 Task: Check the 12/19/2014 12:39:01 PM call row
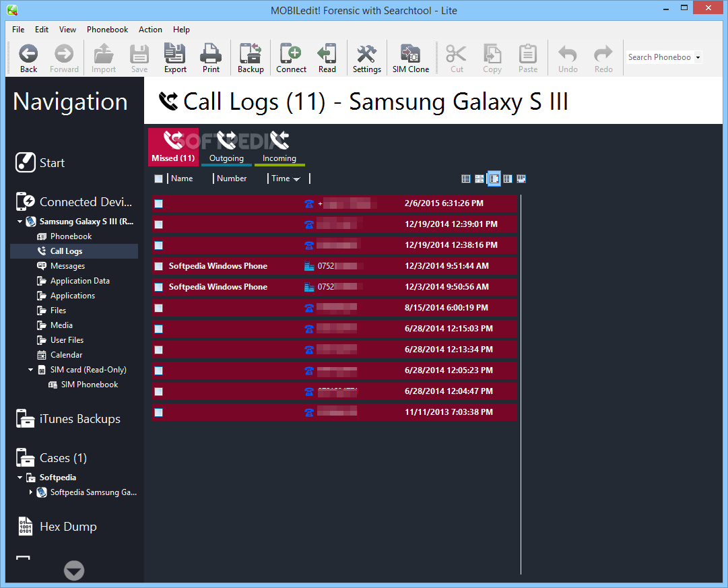(x=158, y=224)
